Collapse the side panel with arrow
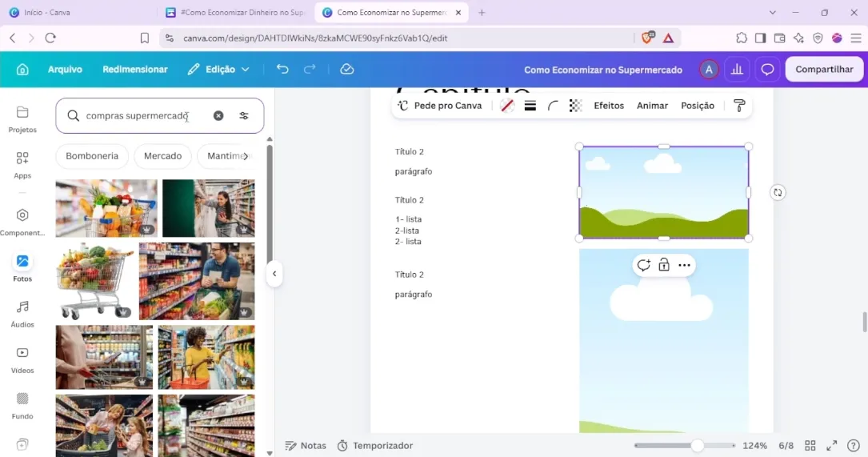This screenshot has width=868, height=457. point(274,274)
